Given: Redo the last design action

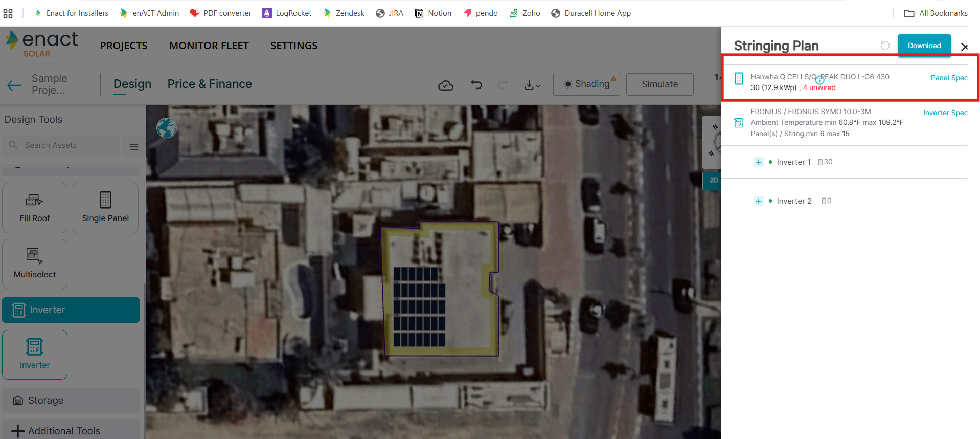Looking at the screenshot, I should [503, 84].
